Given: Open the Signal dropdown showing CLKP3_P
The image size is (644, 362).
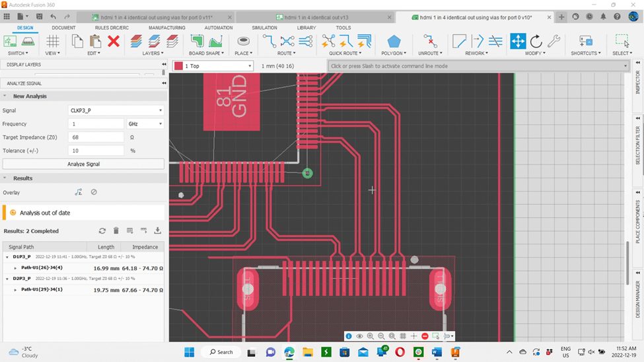Looking at the screenshot, I should 116,110.
